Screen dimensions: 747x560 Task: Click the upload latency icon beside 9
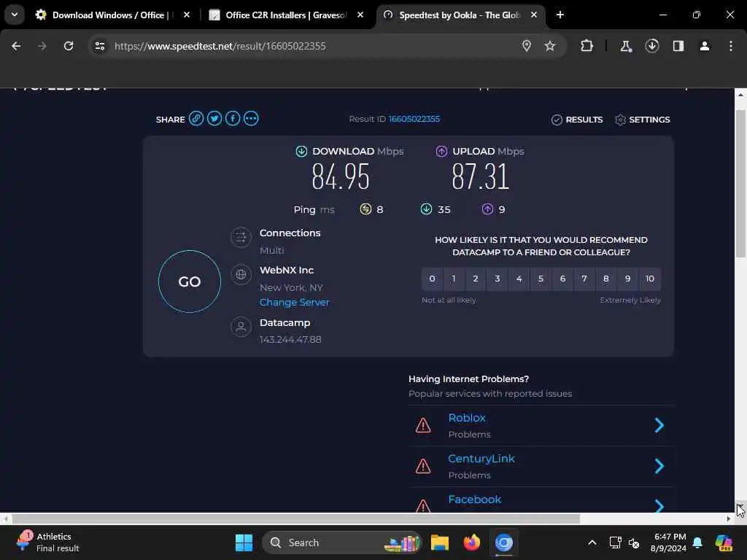click(487, 209)
